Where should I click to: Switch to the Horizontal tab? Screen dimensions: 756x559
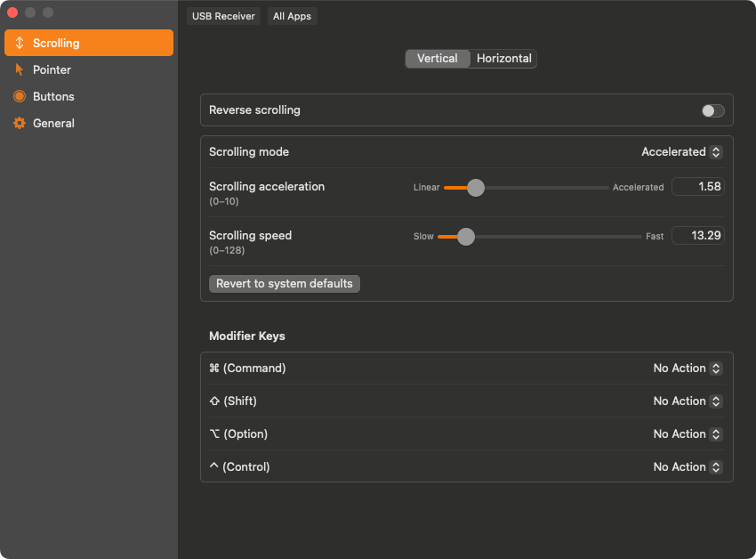click(x=503, y=59)
